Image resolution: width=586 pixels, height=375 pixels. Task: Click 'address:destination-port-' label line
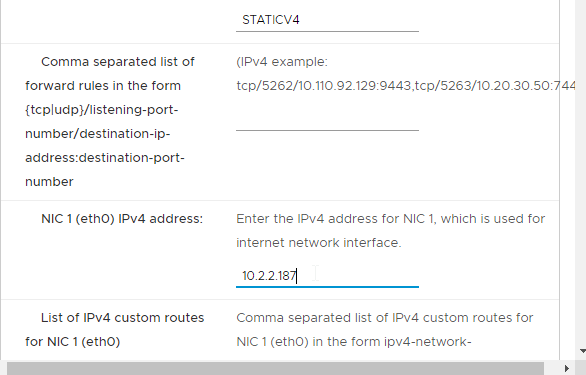(105, 158)
